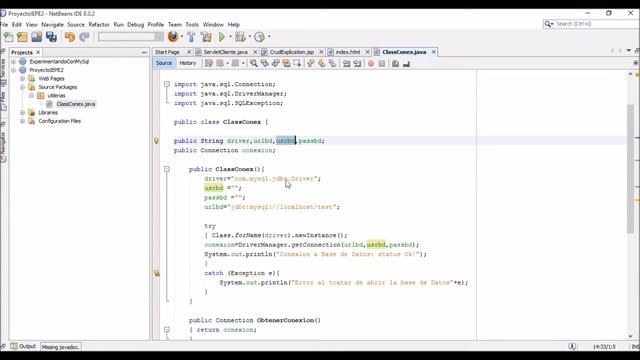640x360 pixels.
Task: Click Find Selection magnifier icon in editor
Action: click(253, 63)
